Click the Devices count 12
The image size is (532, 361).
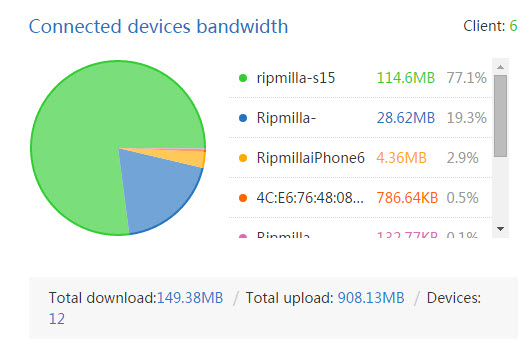[57, 319]
